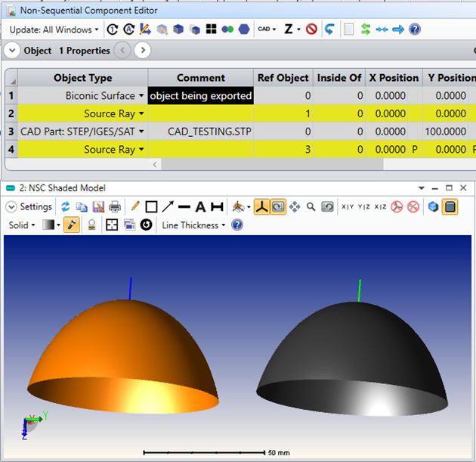Select the 'object being exported' comment cell
Viewport: 476px width, 462px height.
(x=201, y=96)
